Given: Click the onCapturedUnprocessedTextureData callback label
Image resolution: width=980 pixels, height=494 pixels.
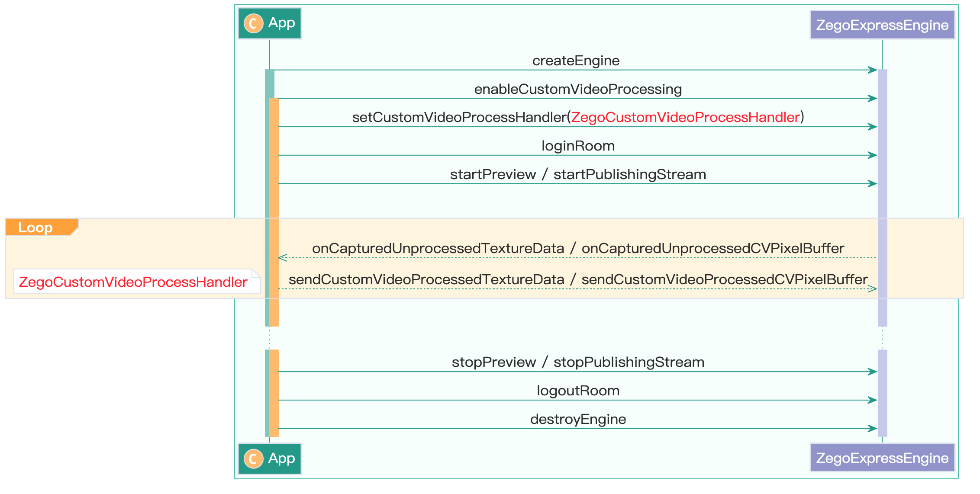Looking at the screenshot, I should (438, 248).
